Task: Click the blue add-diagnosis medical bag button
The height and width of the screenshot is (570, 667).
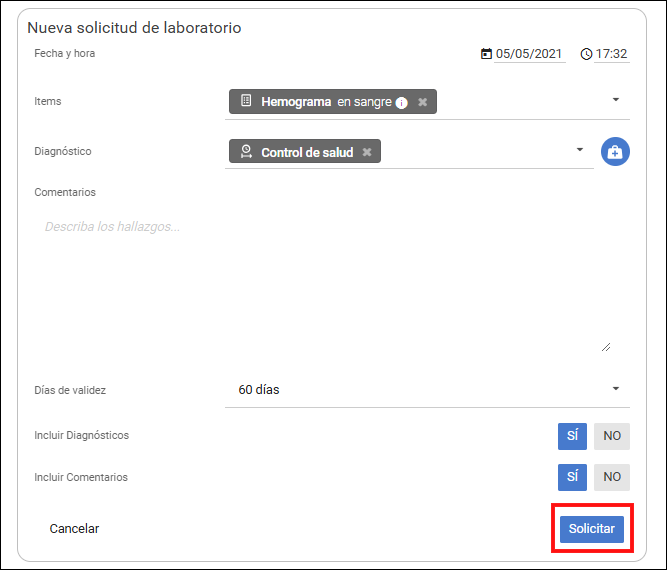Action: pyautogui.click(x=615, y=151)
